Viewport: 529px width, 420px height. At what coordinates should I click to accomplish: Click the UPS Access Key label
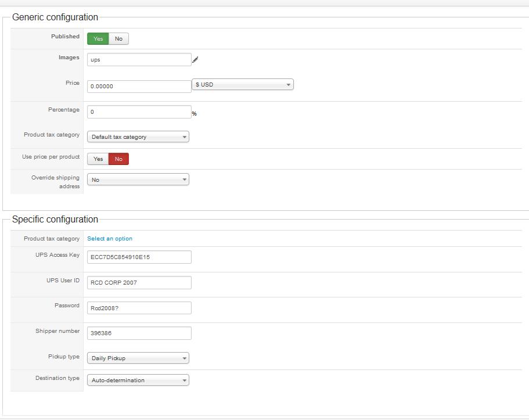tap(57, 255)
